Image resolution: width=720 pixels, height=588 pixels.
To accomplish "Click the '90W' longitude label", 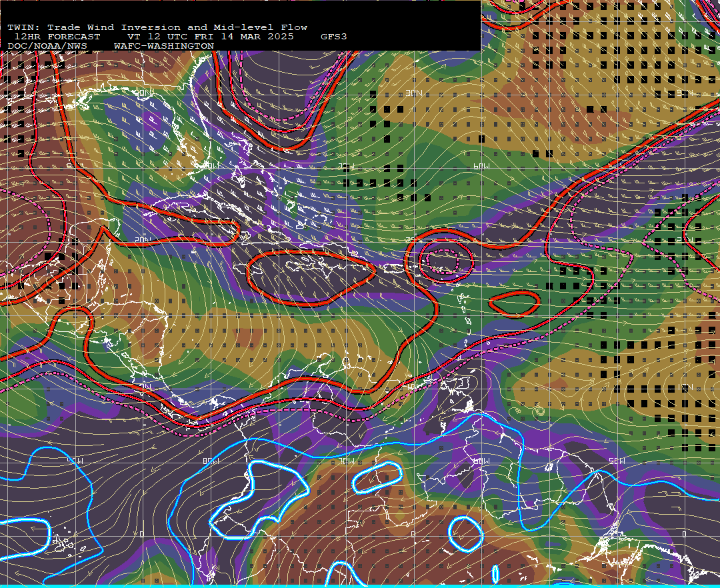I will [x=75, y=461].
